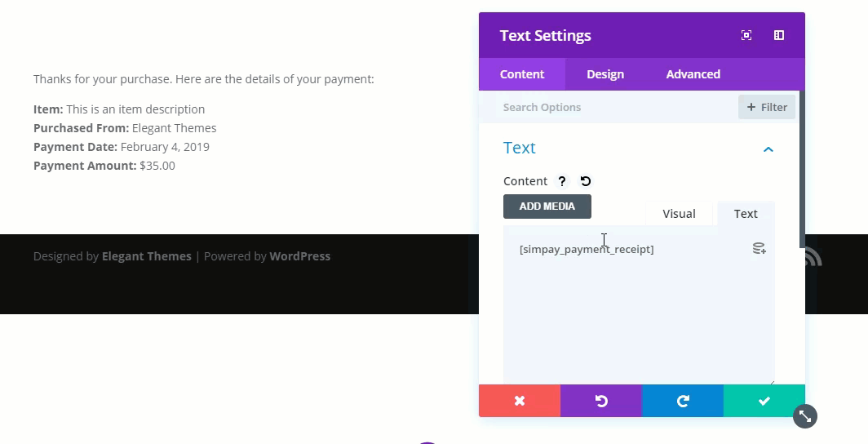
Task: Snap the settings modal to the sidebar
Action: pyautogui.click(x=779, y=35)
